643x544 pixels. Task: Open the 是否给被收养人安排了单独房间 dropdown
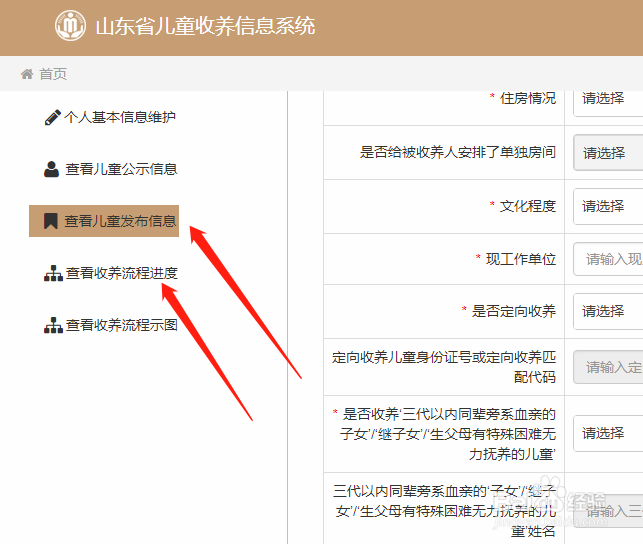(608, 153)
